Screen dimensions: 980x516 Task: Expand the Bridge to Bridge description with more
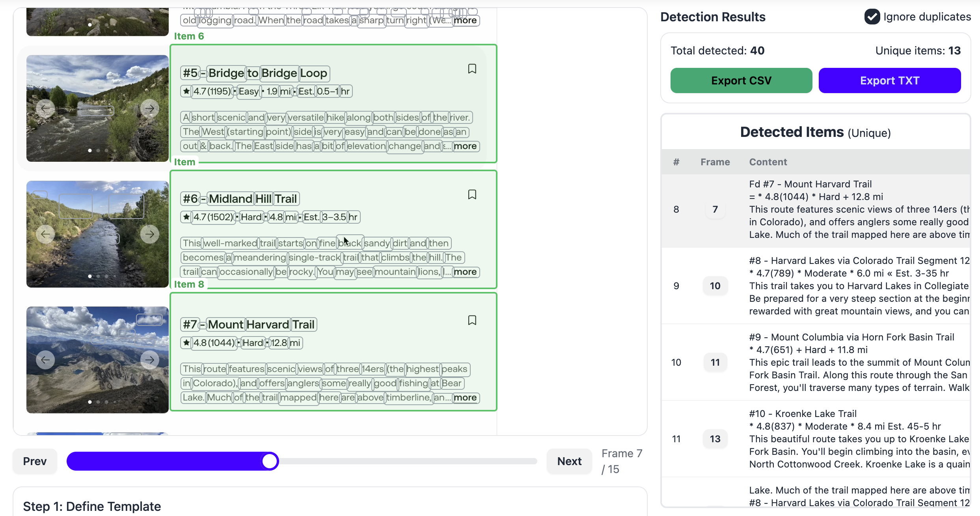tap(466, 146)
